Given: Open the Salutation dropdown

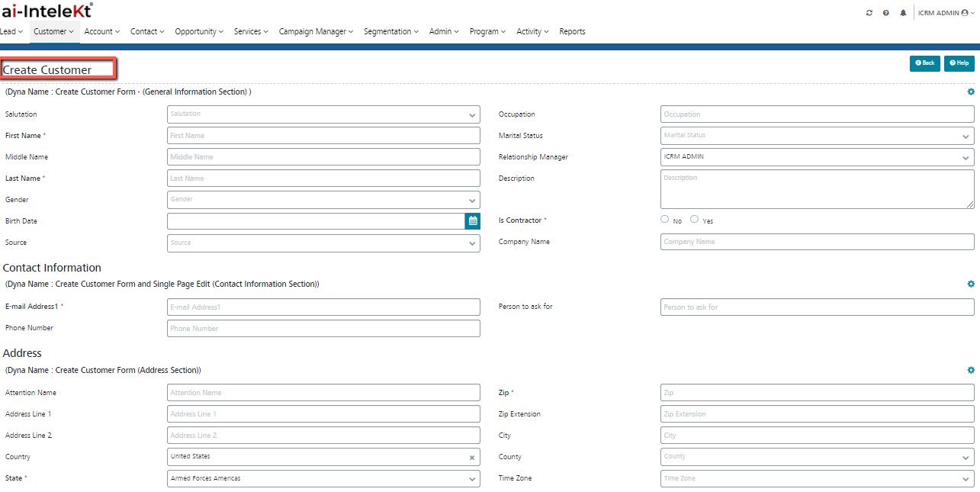Looking at the screenshot, I should pos(323,114).
